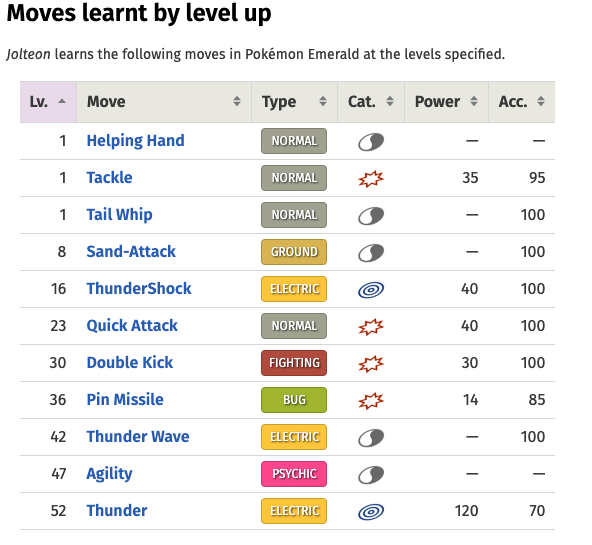Click the status category icon for Sand-Attack

(x=371, y=252)
